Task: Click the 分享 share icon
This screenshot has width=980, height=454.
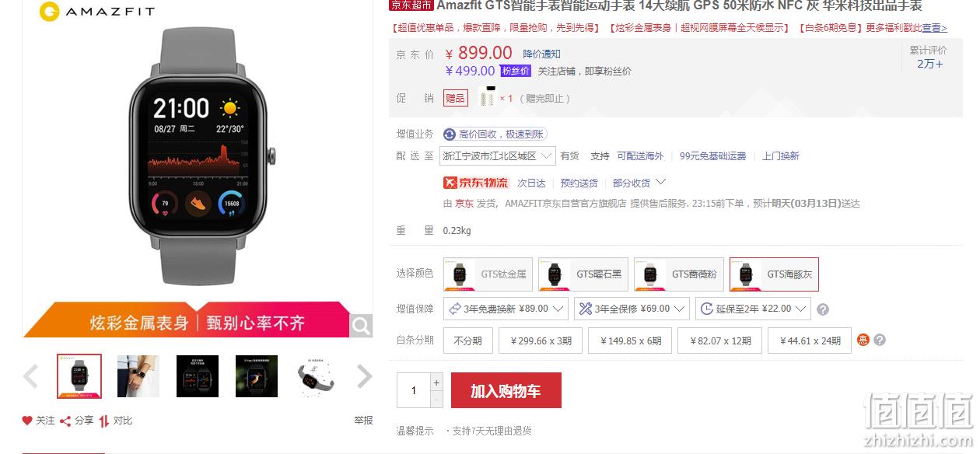Action: [65, 421]
